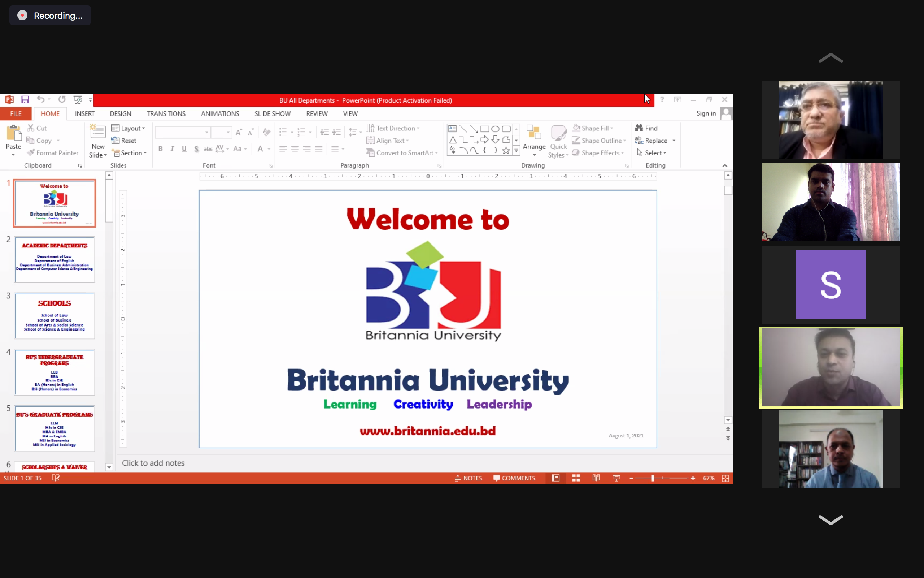924x578 pixels.
Task: Open the Section dropdown
Action: point(129,153)
